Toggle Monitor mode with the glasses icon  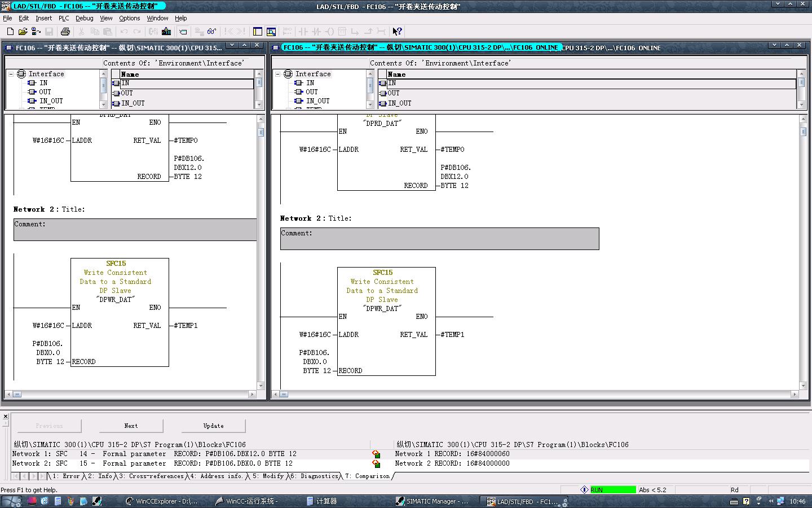211,32
